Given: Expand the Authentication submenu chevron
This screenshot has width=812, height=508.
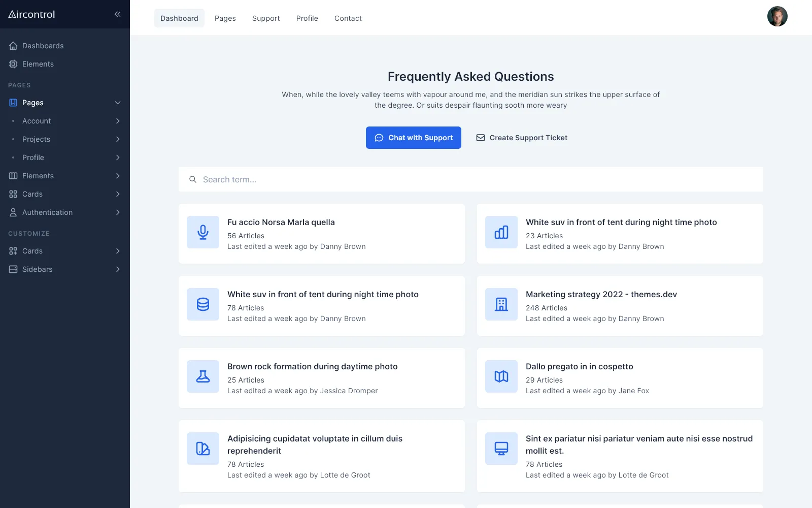Looking at the screenshot, I should pyautogui.click(x=118, y=212).
